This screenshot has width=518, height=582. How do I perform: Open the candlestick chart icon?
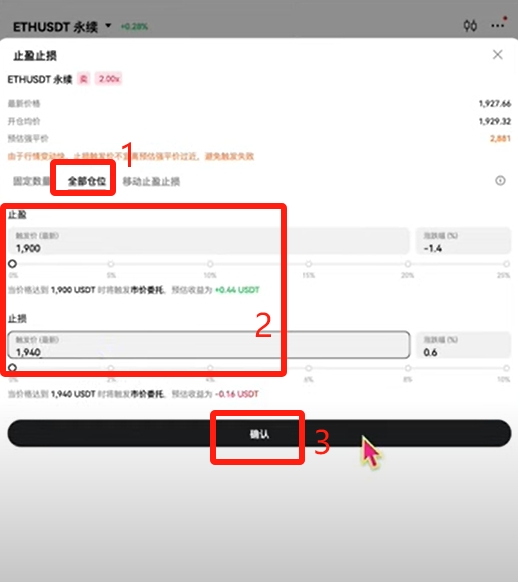tap(470, 26)
